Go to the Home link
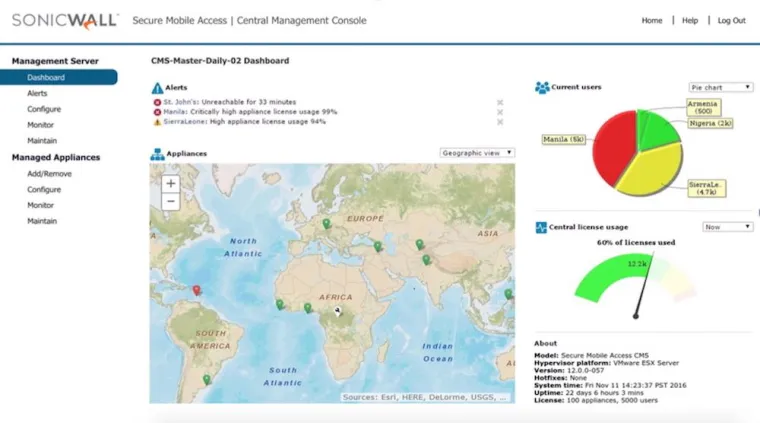Viewport: 760px width, 423px height. pos(652,20)
